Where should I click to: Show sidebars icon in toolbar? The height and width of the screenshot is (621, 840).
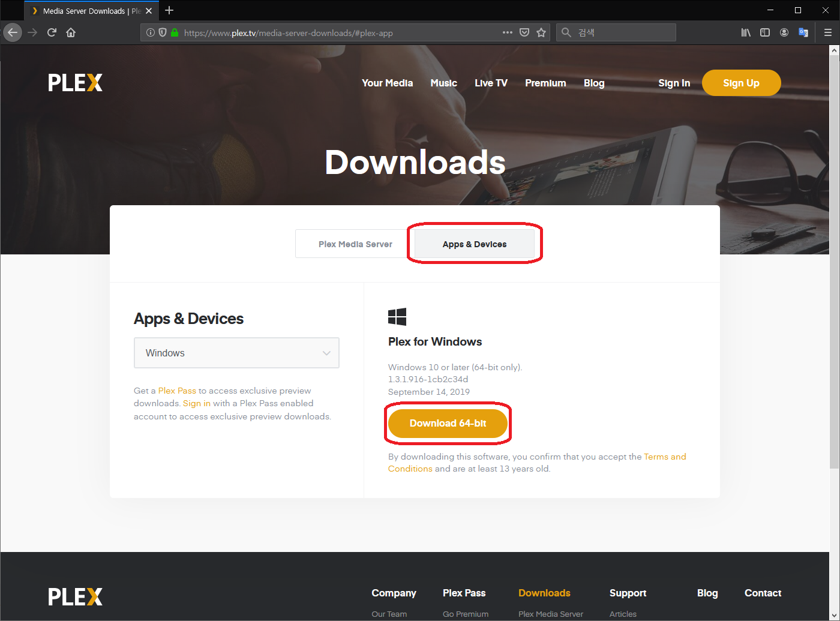point(765,32)
